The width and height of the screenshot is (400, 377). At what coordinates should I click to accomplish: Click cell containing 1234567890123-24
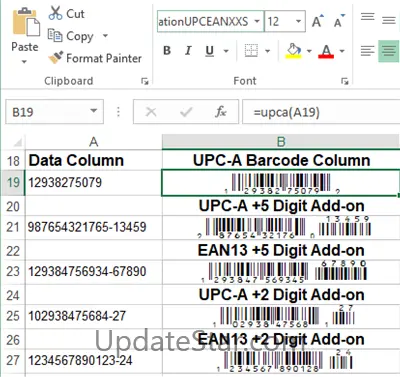pyautogui.click(x=94, y=360)
